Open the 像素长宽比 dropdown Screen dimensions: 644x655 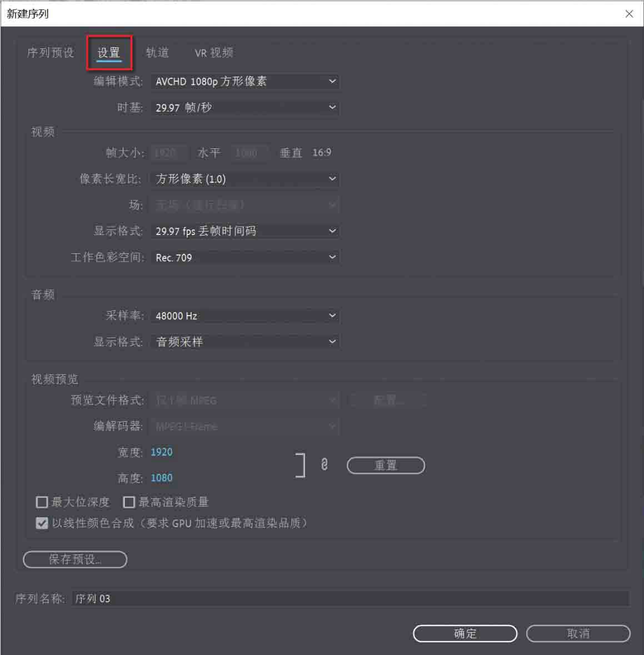(245, 179)
